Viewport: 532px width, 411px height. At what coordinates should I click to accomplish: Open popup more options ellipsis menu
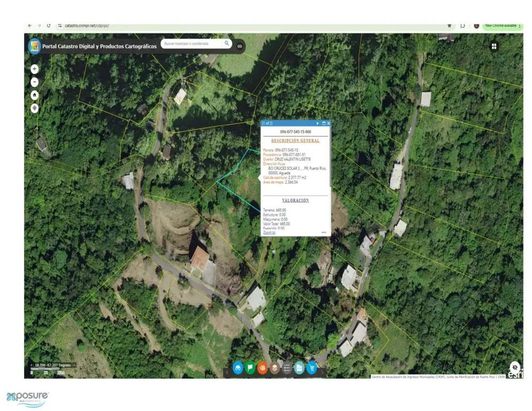point(324,233)
